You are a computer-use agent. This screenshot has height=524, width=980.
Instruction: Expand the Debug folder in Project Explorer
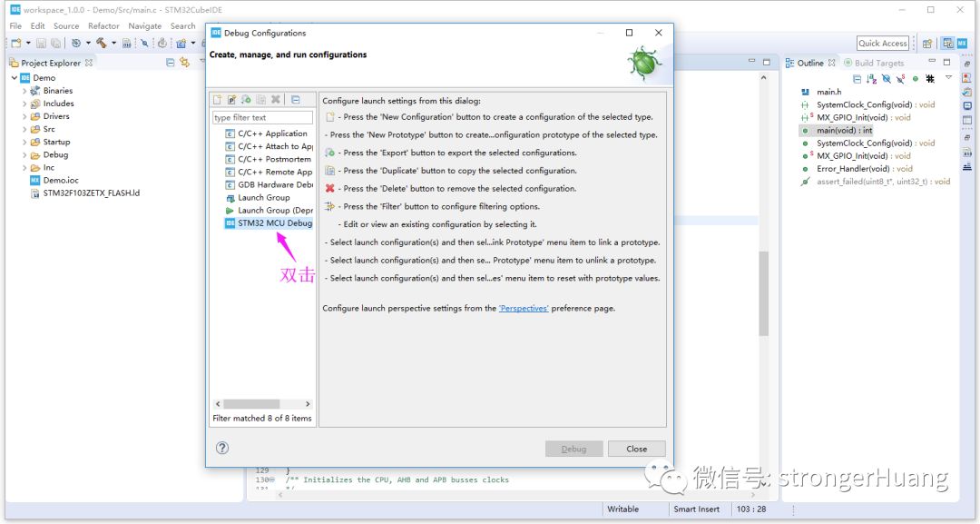(24, 155)
